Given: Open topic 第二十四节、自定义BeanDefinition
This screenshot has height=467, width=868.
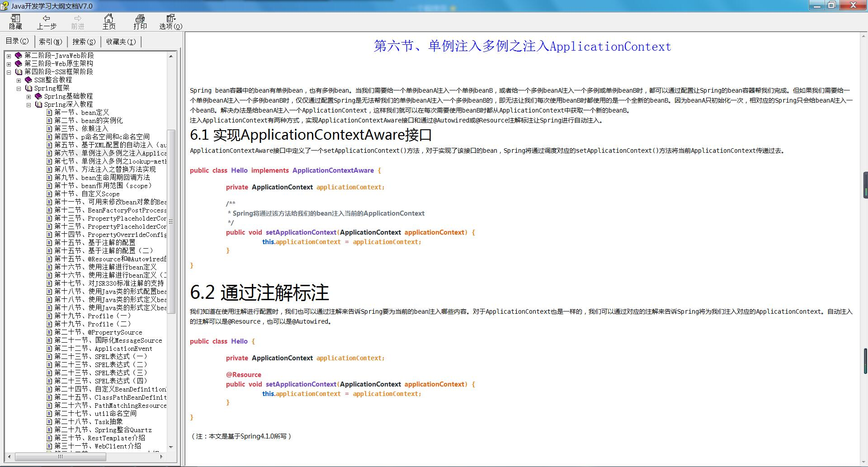Looking at the screenshot, I should click(110, 389).
